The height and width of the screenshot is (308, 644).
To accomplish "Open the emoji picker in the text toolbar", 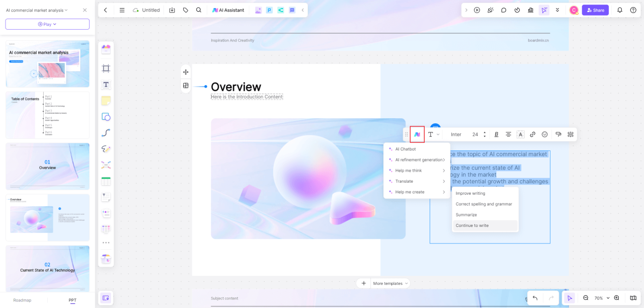I will pyautogui.click(x=544, y=134).
